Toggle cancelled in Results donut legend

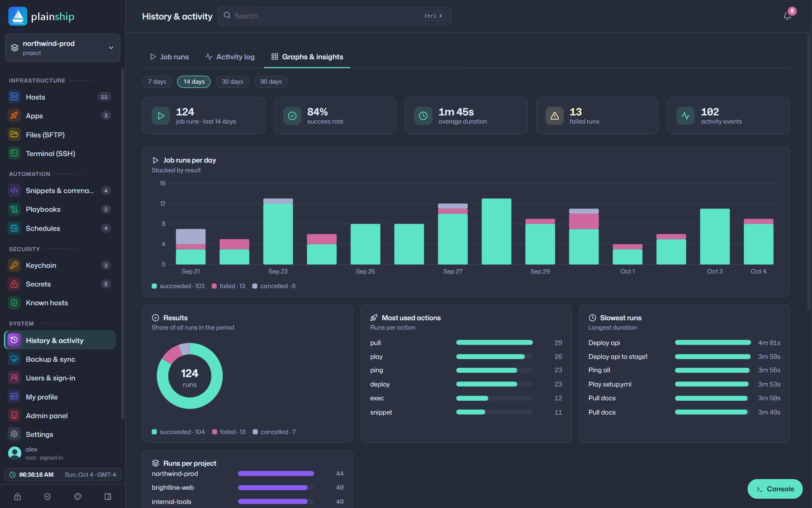[x=274, y=432]
